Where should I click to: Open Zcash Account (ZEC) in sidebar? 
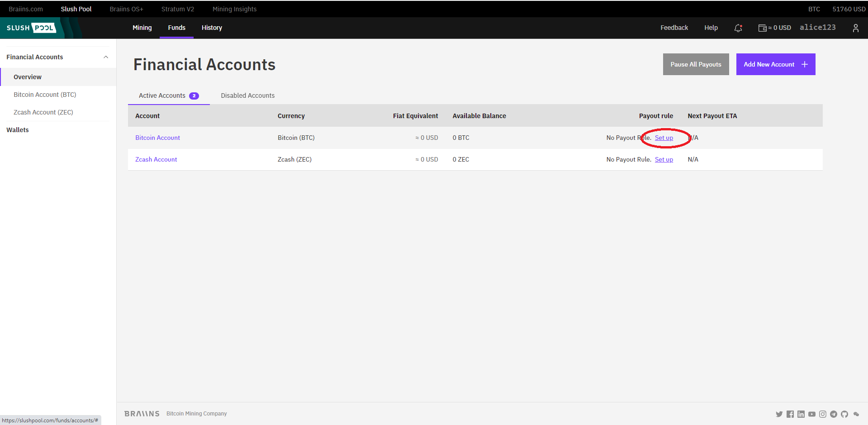click(43, 112)
